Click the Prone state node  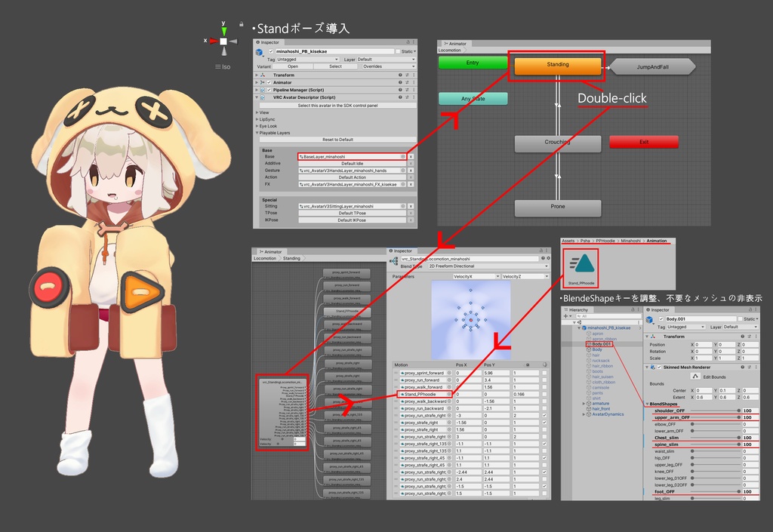coord(558,207)
